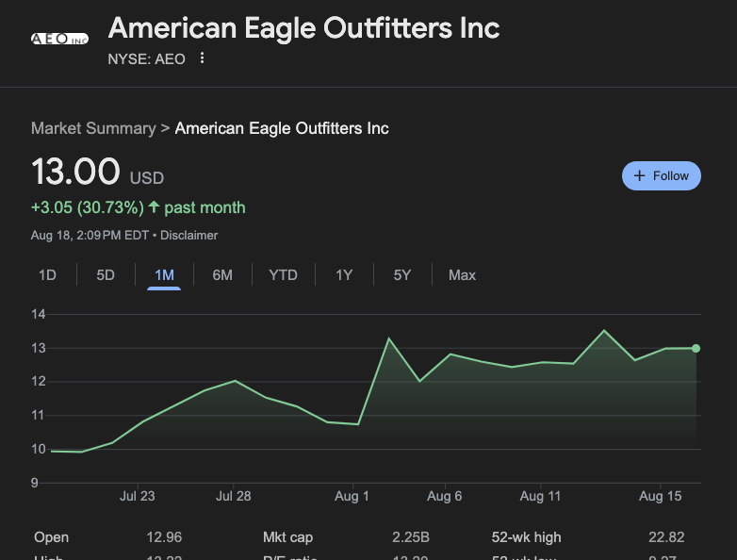Click the Aug 11 date label on chart
The width and height of the screenshot is (737, 560).
[x=540, y=496]
